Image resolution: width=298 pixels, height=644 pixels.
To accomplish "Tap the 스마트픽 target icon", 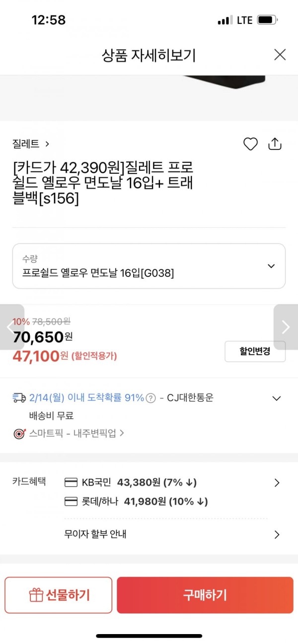I will click(19, 433).
